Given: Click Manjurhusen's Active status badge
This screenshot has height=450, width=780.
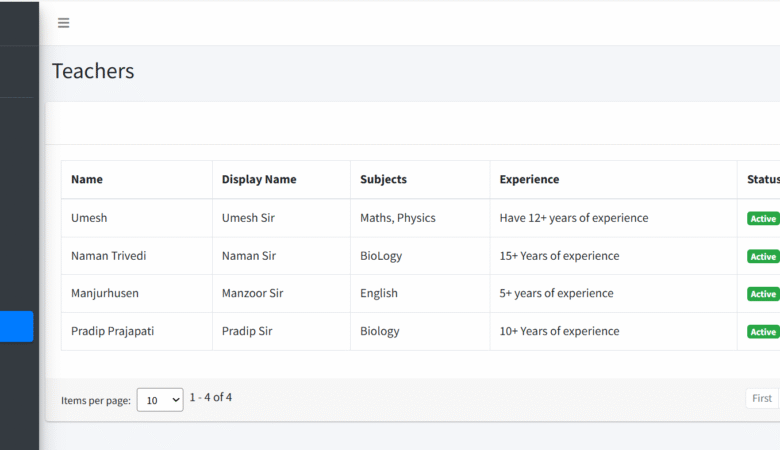Looking at the screenshot, I should tap(763, 294).
